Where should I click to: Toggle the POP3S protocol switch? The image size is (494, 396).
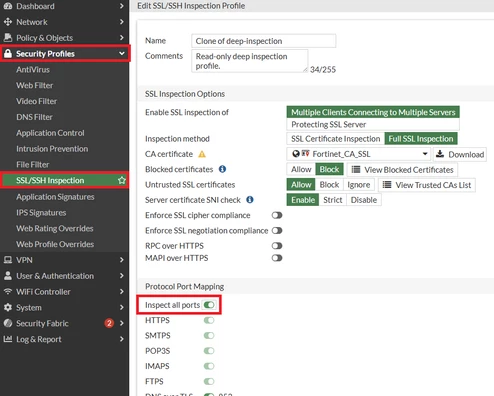(x=209, y=351)
